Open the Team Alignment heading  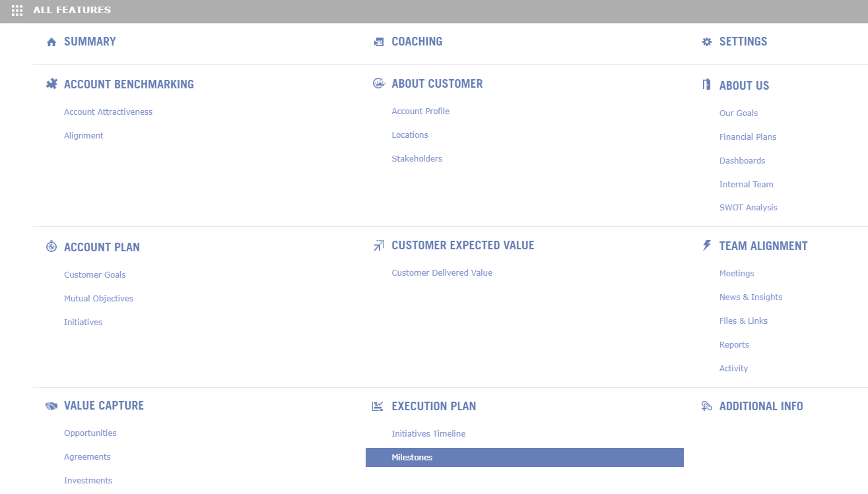point(764,246)
